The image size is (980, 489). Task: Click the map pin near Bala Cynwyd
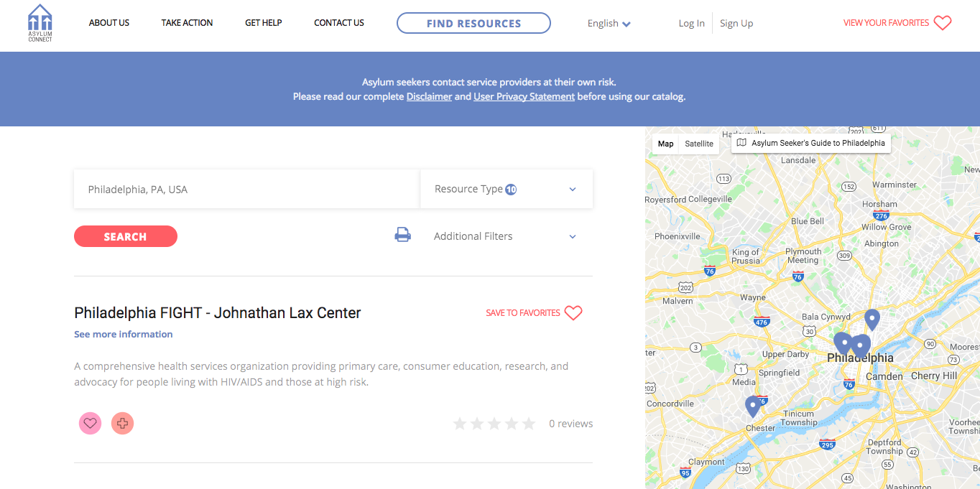tap(872, 320)
